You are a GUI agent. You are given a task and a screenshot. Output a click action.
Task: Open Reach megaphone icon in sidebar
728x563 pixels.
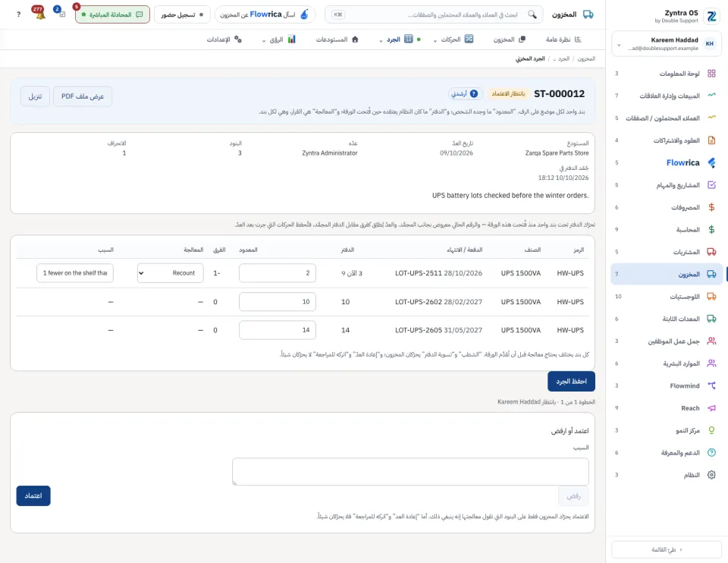pyautogui.click(x=711, y=408)
